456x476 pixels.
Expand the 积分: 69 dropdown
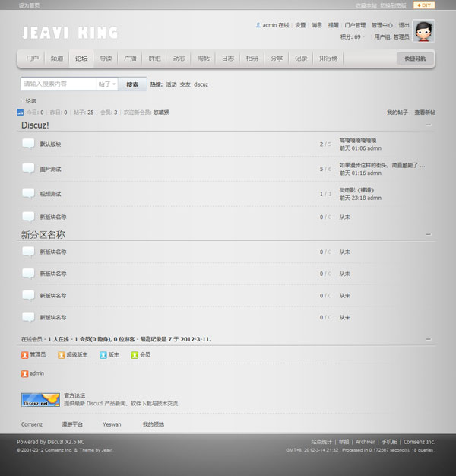pos(353,37)
